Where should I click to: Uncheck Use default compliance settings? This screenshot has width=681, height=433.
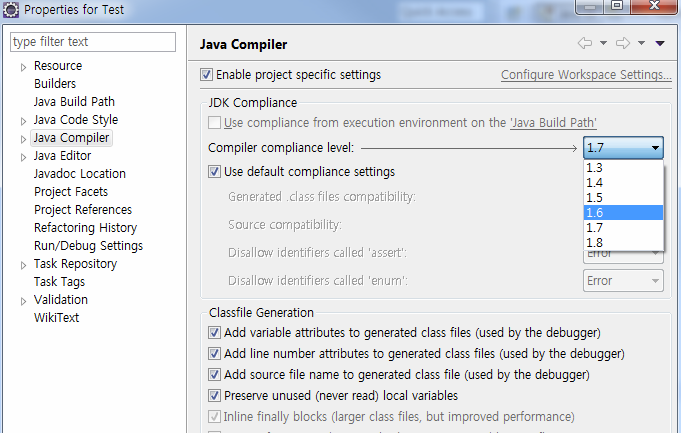[214, 172]
